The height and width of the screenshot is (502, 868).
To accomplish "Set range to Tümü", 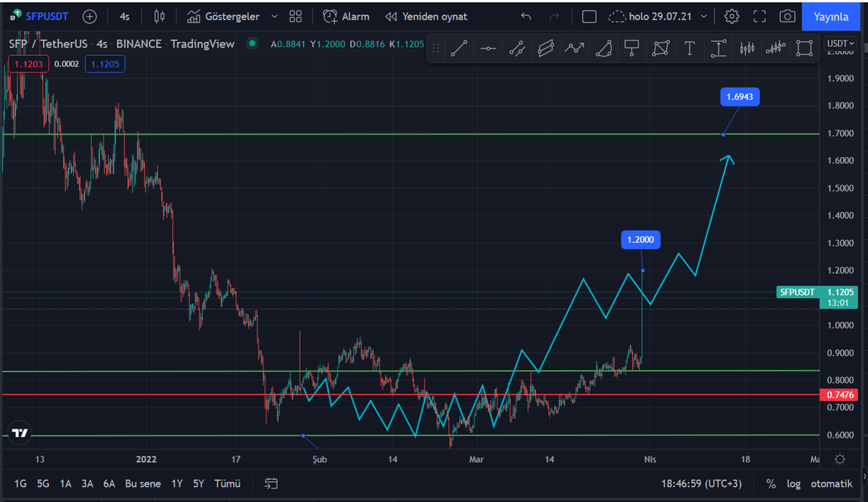I will 228,483.
